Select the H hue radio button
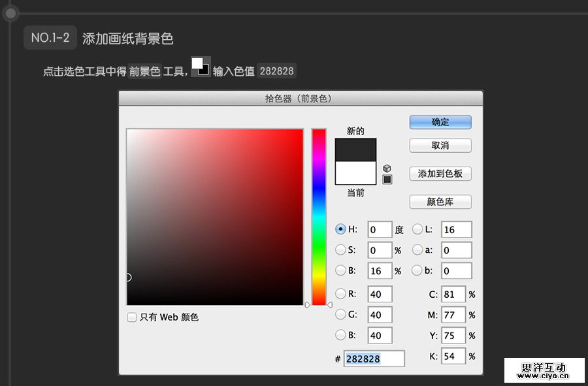The image size is (588, 386). click(x=341, y=229)
